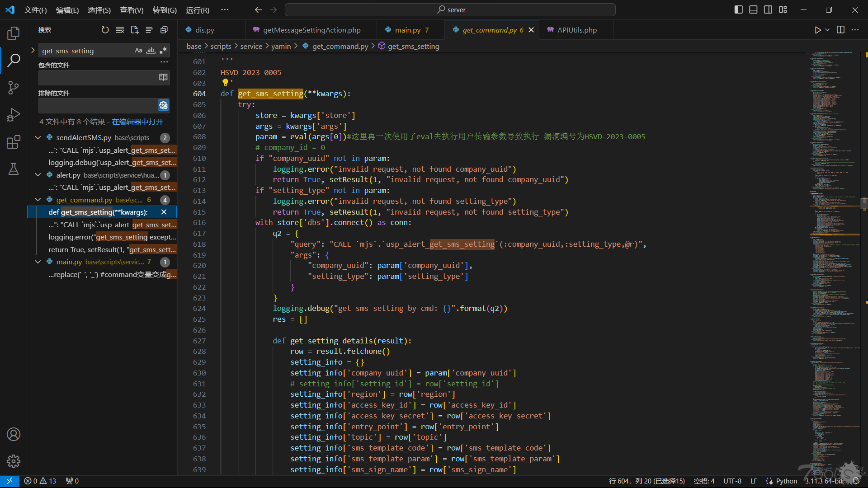
Task: Run the Python file via play icon
Action: (817, 30)
